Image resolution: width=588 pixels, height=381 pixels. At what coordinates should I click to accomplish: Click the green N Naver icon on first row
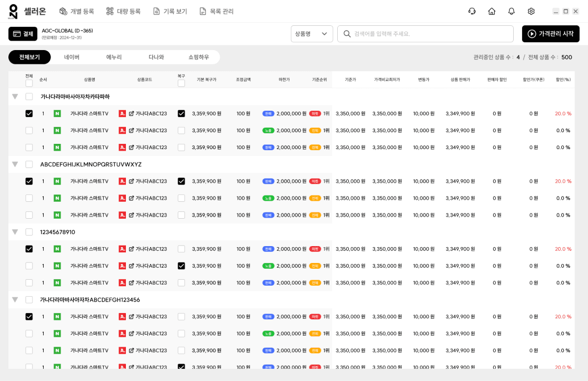point(57,113)
